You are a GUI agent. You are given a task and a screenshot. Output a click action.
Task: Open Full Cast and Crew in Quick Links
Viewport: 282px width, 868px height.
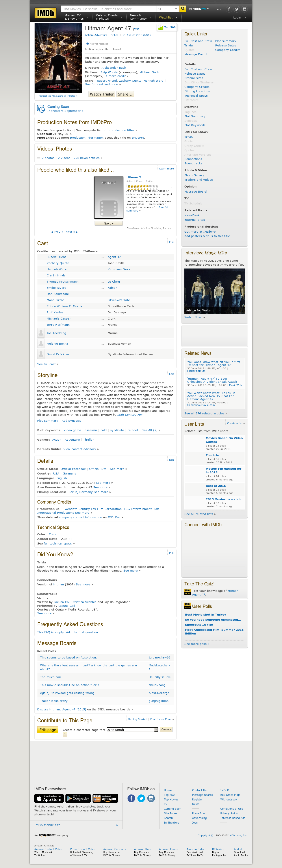click(x=198, y=41)
